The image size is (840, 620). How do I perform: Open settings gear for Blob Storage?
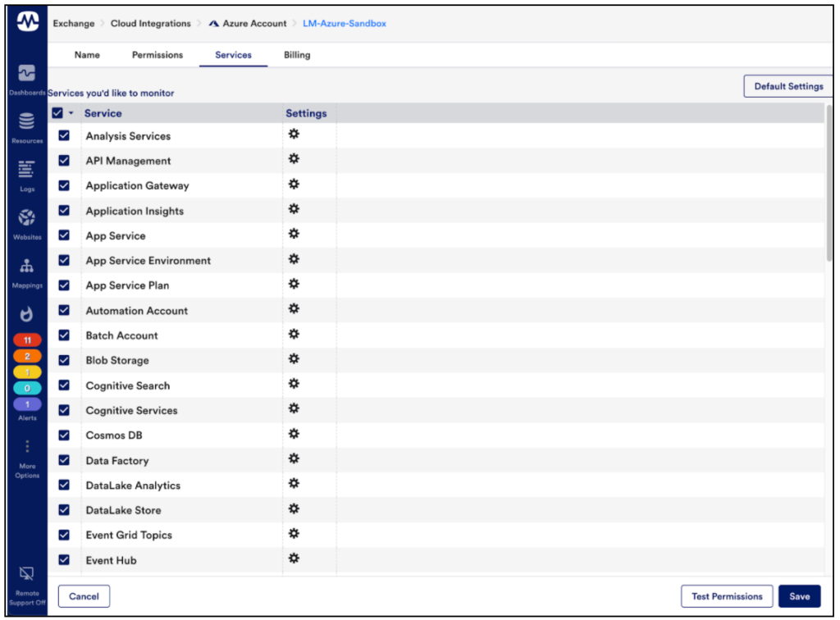click(x=294, y=358)
